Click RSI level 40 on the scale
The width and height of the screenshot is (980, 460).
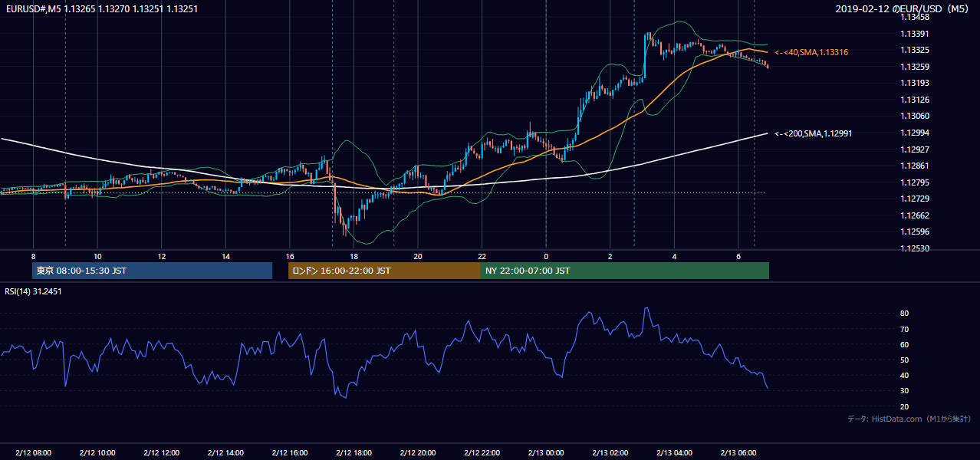[904, 375]
